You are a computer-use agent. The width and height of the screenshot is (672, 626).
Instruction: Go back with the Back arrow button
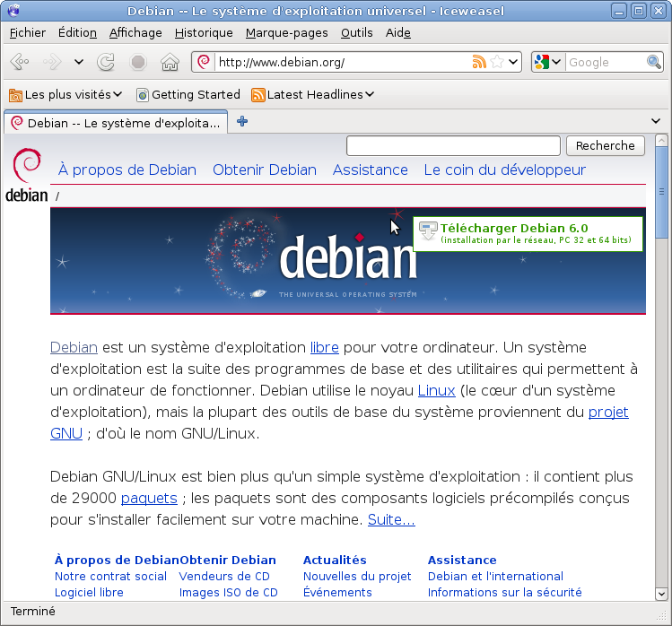(19, 62)
